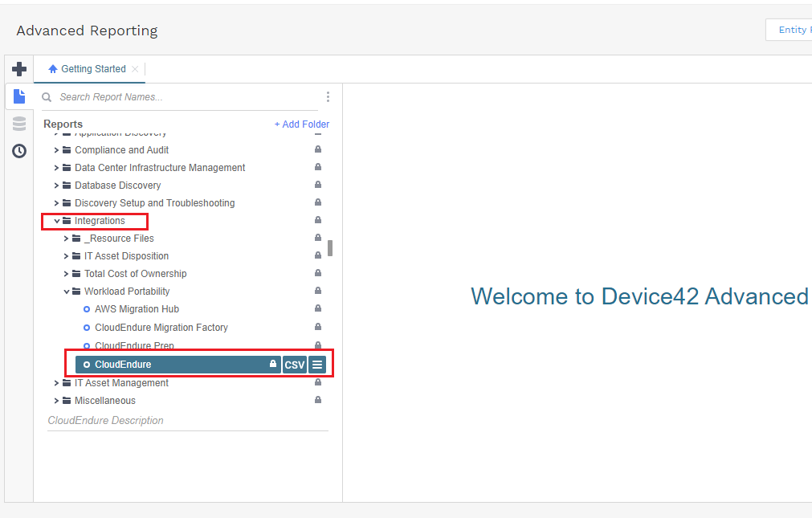Screen dimensions: 812x518
Task: Click the Compliance and Audit folder label
Action: (x=122, y=150)
